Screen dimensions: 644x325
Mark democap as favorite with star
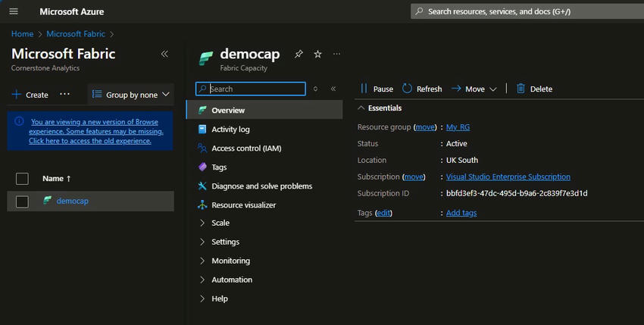coord(317,55)
